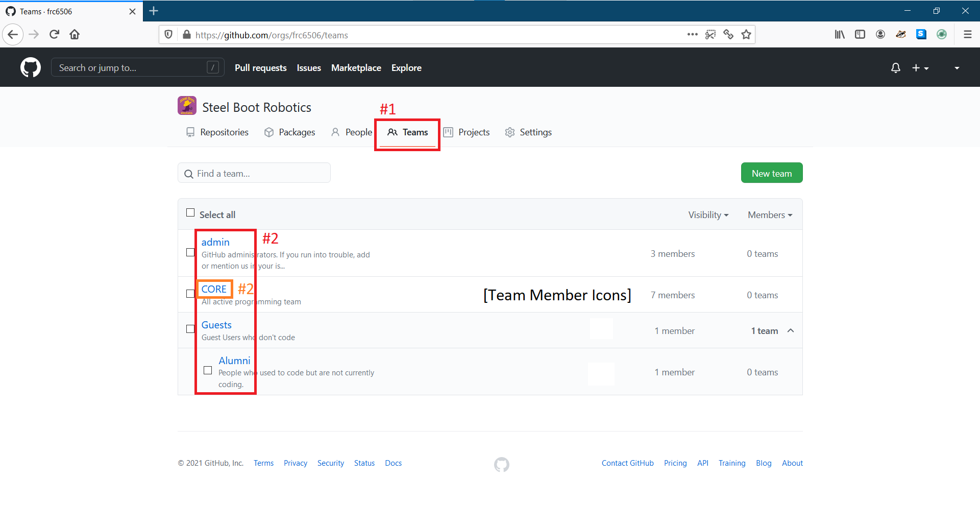Click the browser address bar URL

point(272,35)
